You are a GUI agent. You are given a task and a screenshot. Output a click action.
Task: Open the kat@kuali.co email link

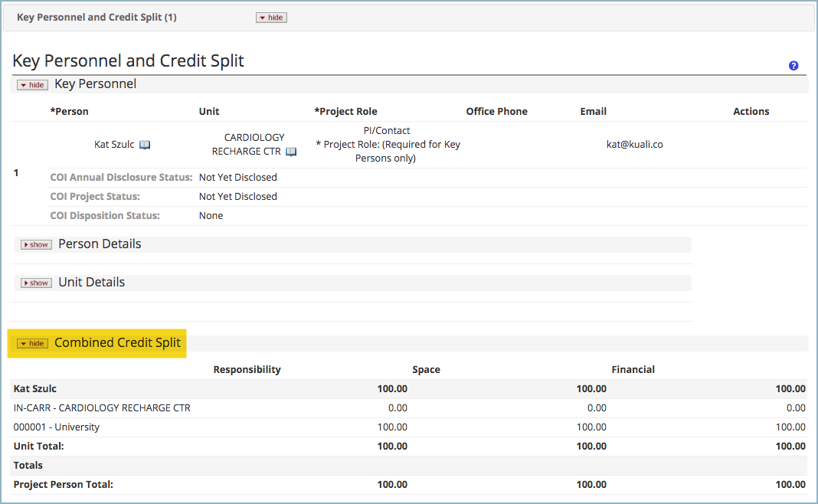[635, 144]
